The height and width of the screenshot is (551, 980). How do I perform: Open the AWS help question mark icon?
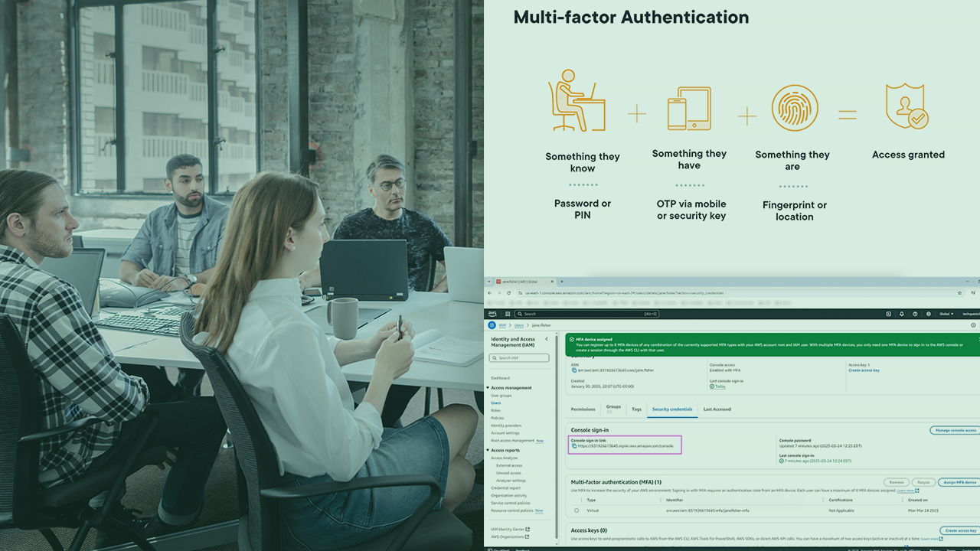(x=915, y=314)
